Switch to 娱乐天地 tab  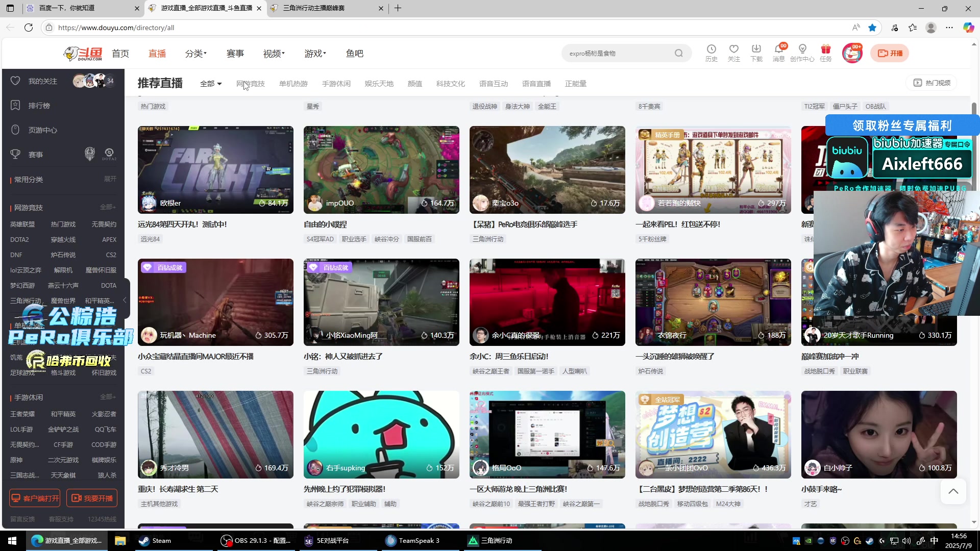click(379, 84)
